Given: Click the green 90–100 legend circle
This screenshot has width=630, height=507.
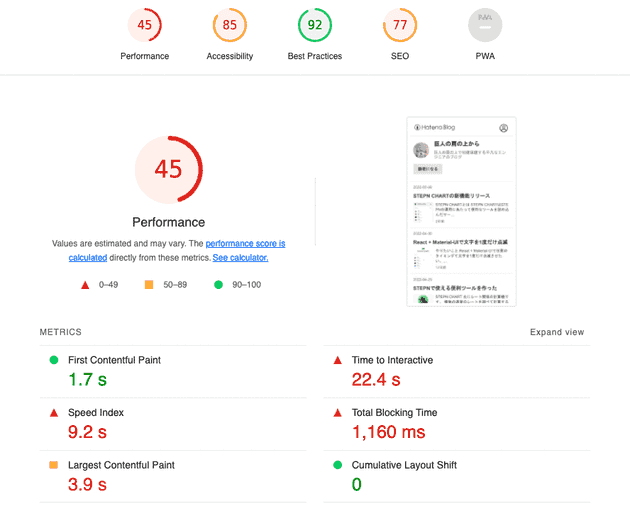Looking at the screenshot, I should [x=218, y=285].
